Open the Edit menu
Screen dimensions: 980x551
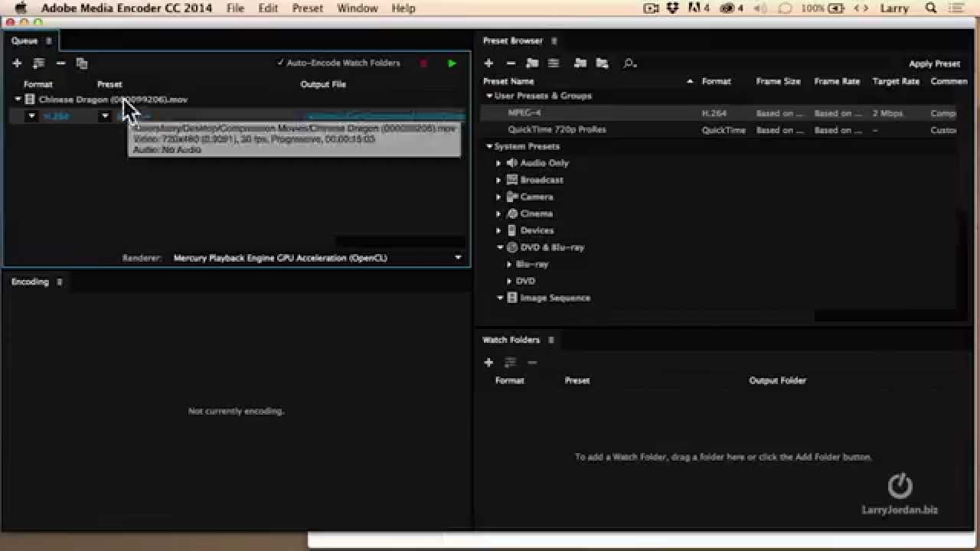pyautogui.click(x=268, y=8)
